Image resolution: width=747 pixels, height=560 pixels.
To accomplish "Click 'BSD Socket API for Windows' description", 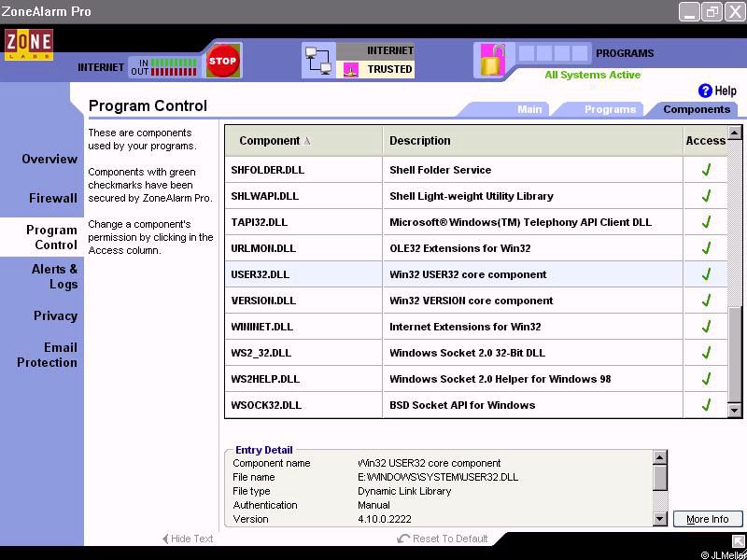I will click(462, 405).
